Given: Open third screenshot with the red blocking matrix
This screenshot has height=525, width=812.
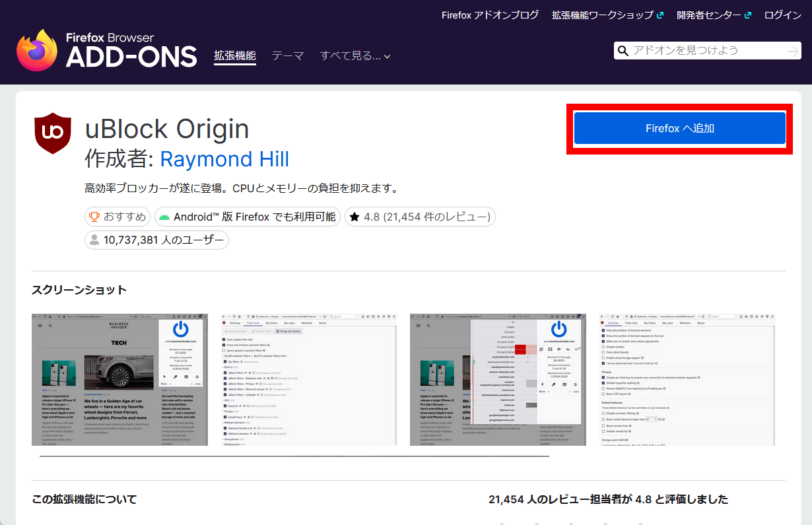Looking at the screenshot, I should (498, 380).
